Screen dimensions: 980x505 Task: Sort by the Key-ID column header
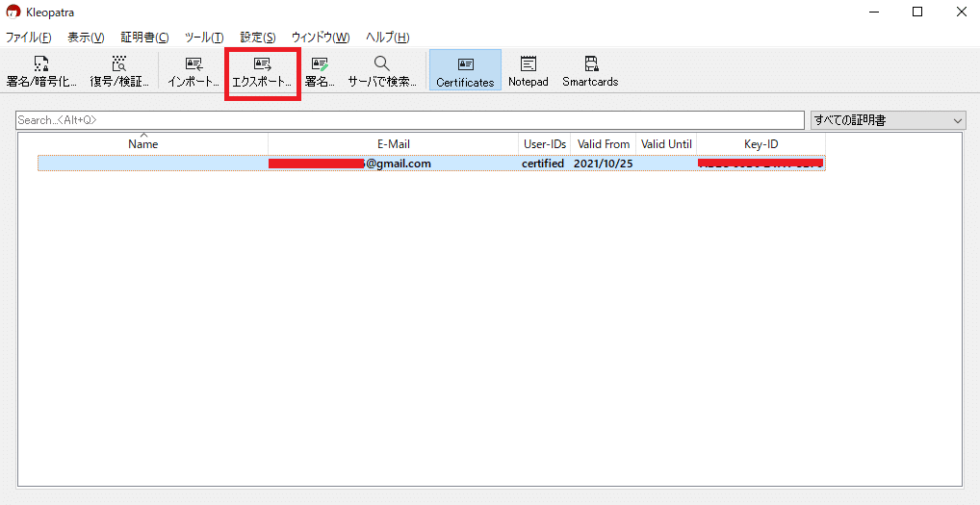click(x=761, y=143)
